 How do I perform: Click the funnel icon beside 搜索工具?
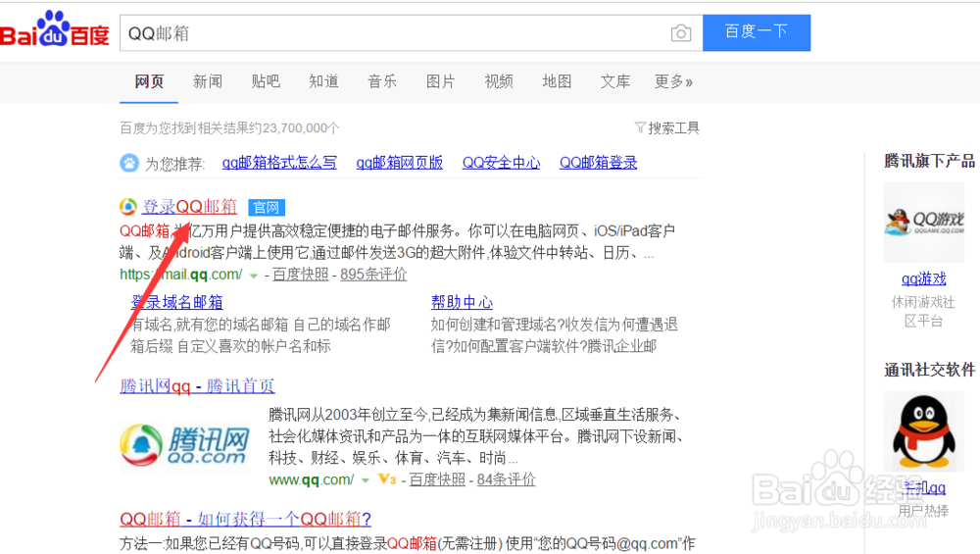pos(640,127)
